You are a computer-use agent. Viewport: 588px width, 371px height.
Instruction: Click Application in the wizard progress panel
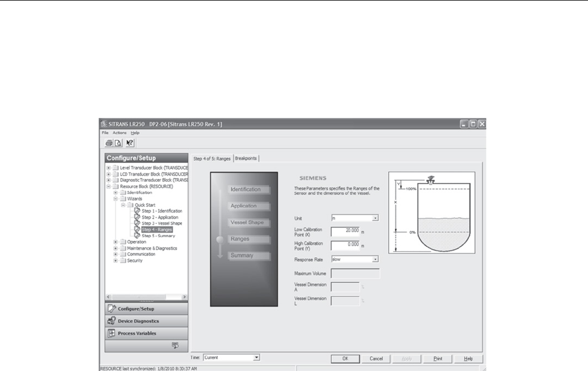[249, 206]
